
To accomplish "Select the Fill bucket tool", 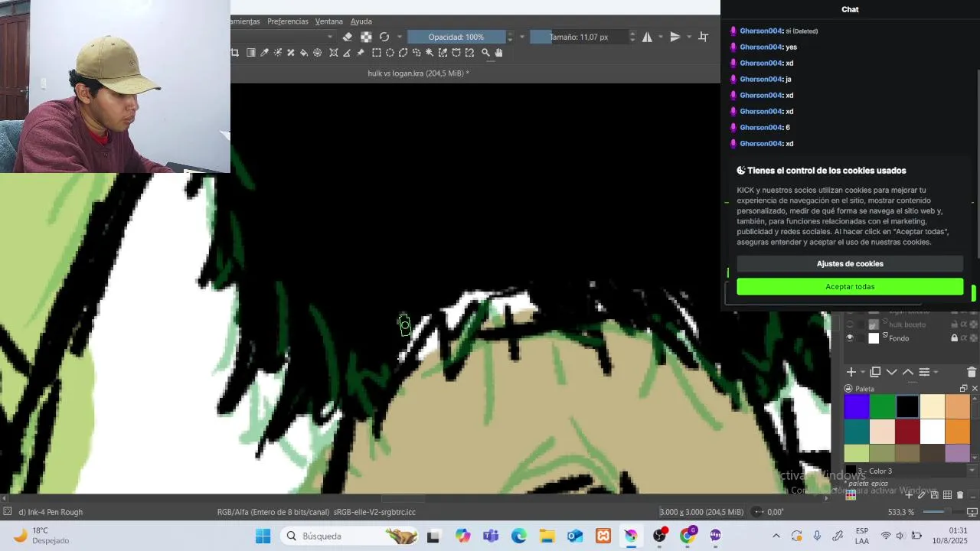I will pos(304,53).
